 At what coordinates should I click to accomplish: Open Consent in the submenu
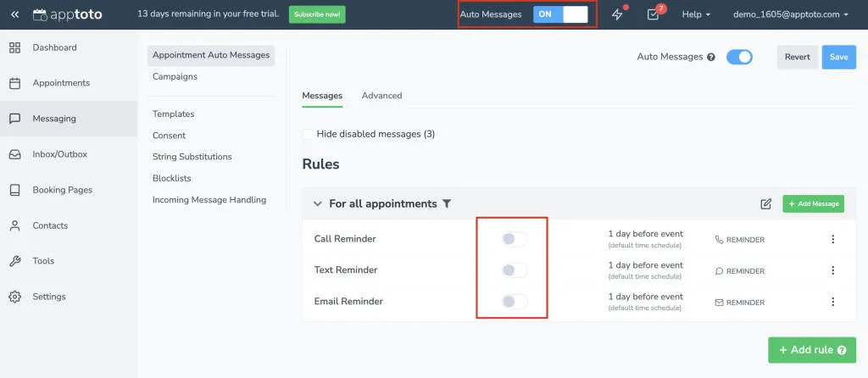point(169,136)
